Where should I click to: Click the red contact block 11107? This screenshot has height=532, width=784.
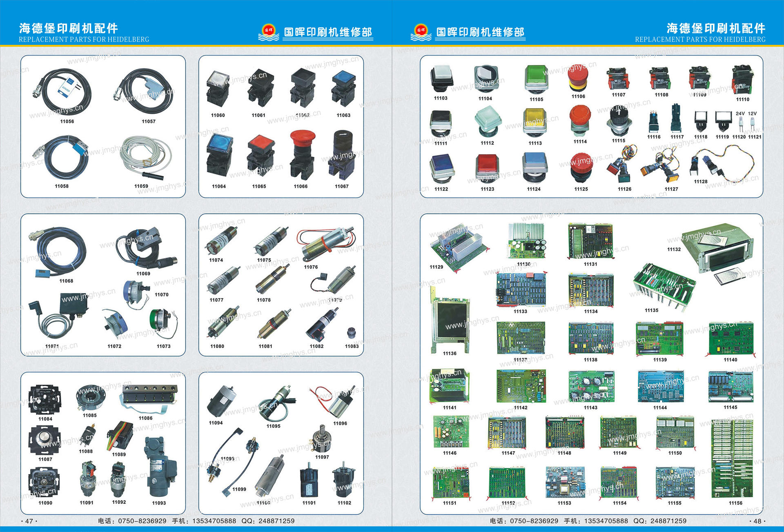click(x=618, y=79)
